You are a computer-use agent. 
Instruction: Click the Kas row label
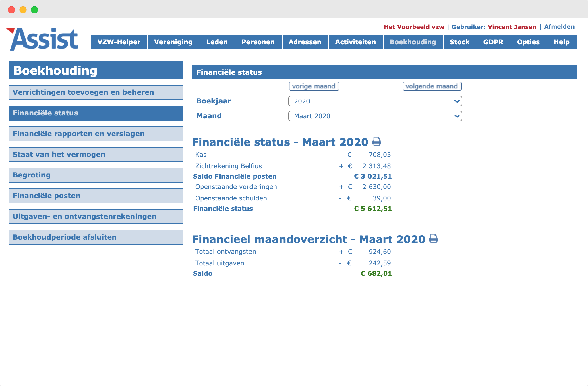point(201,155)
